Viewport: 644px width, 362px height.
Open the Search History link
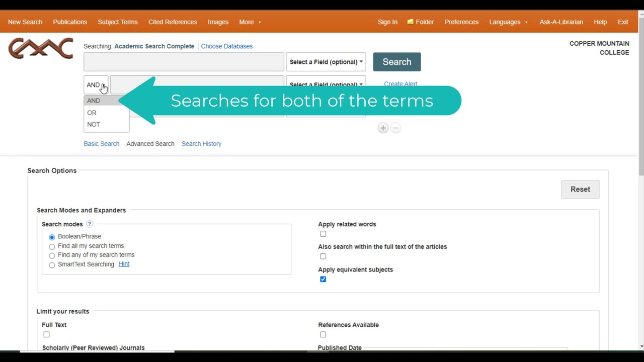201,144
